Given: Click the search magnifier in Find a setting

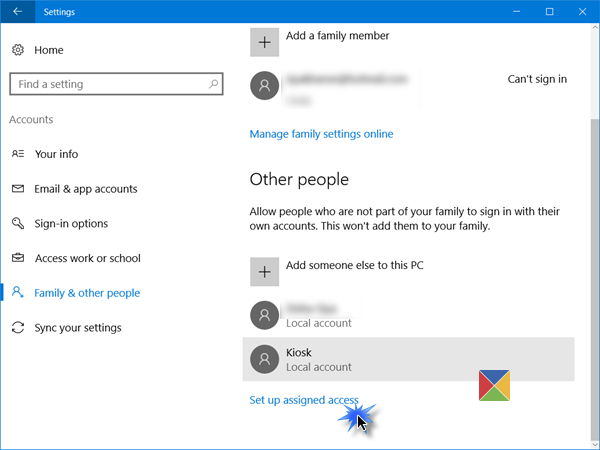Looking at the screenshot, I should click(x=214, y=84).
